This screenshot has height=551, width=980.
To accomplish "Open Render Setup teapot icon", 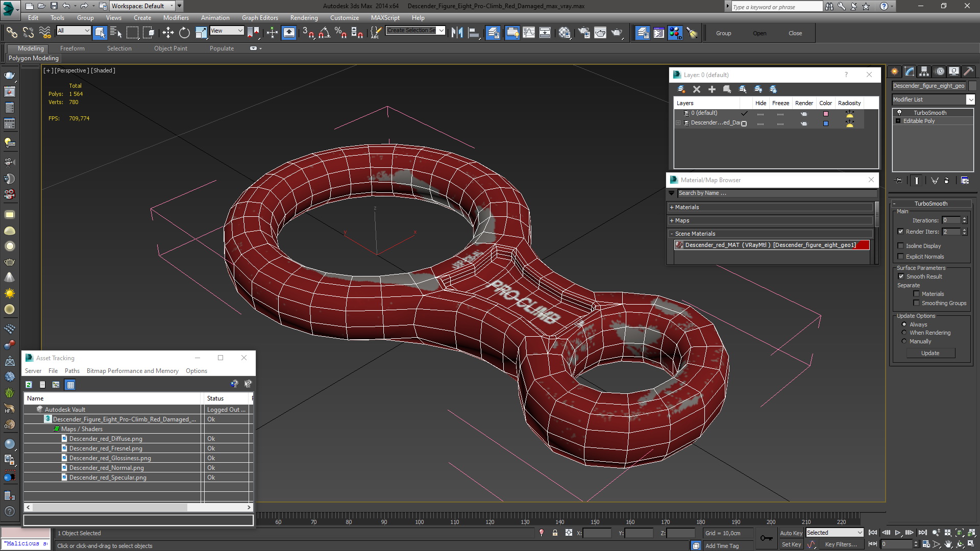I will point(583,33).
